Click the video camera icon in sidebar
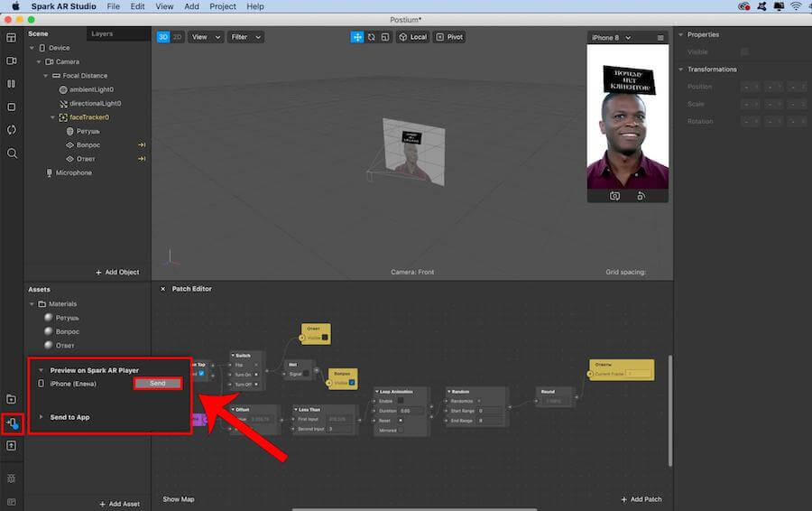Screen dimensions: 812x511 point(12,60)
